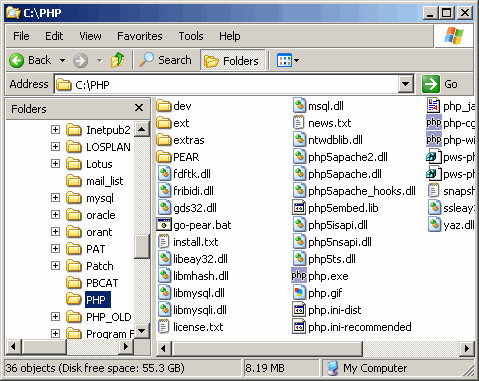Screen dimensions: 479x381
Task: Select php.gif image file icon
Action: (x=299, y=293)
